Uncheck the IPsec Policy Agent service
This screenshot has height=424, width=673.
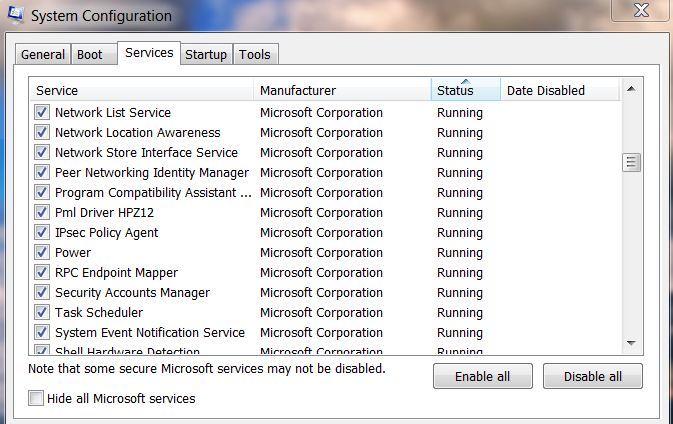42,233
